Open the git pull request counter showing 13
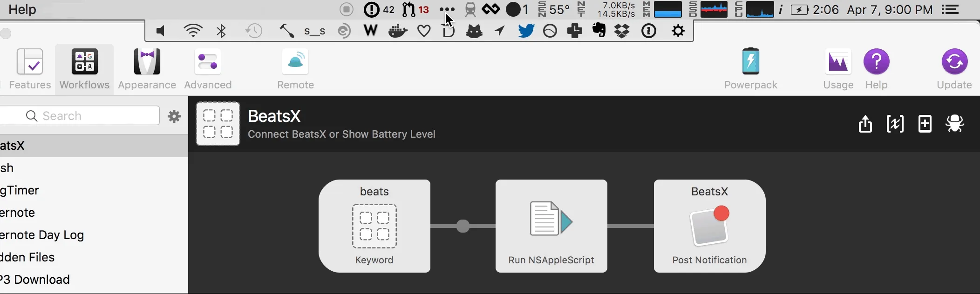This screenshot has width=980, height=294. pos(415,9)
